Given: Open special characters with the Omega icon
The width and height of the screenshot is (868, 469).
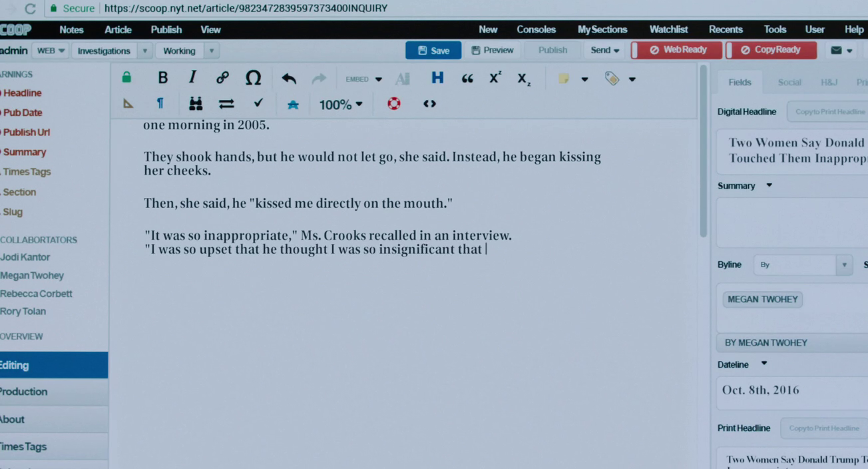Looking at the screenshot, I should (253, 78).
